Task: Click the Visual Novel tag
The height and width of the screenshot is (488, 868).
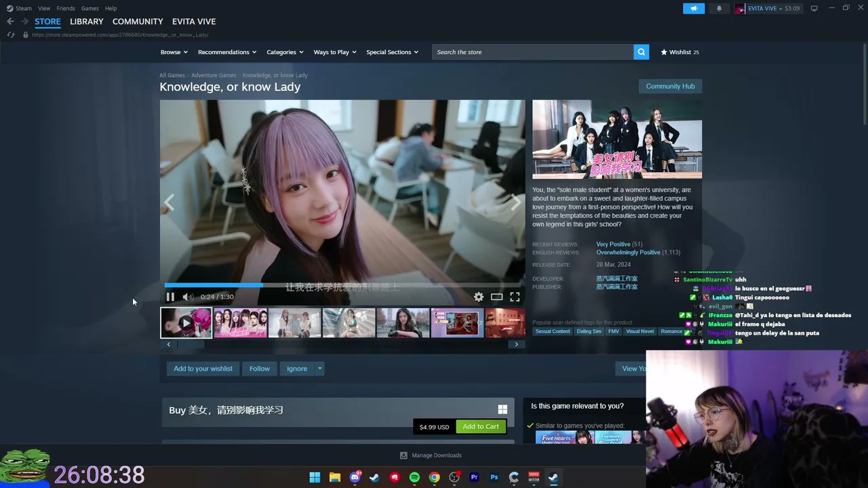Action: pos(639,331)
